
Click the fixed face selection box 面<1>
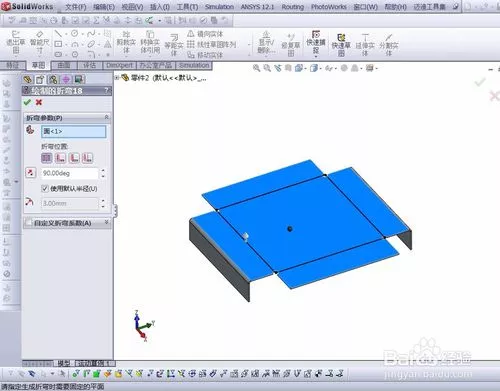[73, 131]
